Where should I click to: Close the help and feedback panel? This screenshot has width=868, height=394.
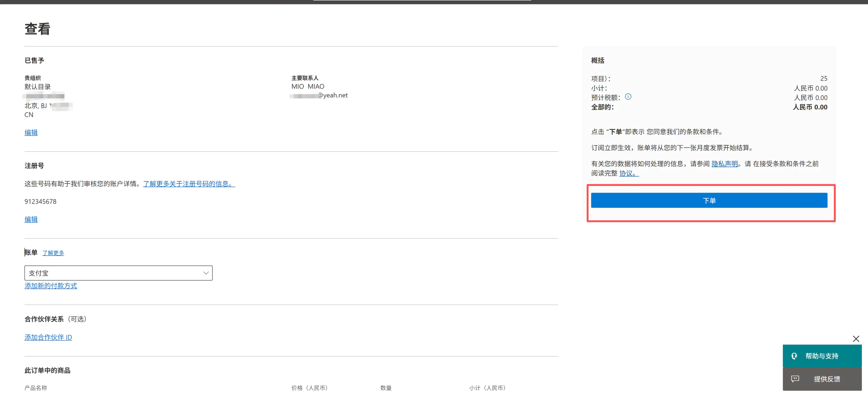point(856,339)
